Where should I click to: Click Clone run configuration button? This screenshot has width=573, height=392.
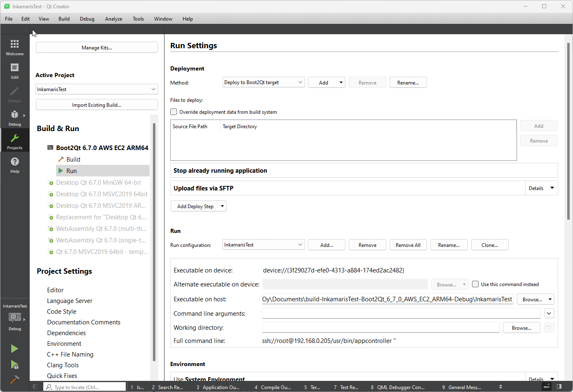(489, 245)
